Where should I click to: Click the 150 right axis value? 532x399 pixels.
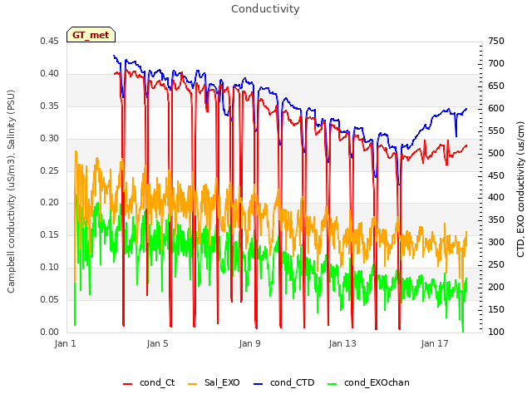496,309
